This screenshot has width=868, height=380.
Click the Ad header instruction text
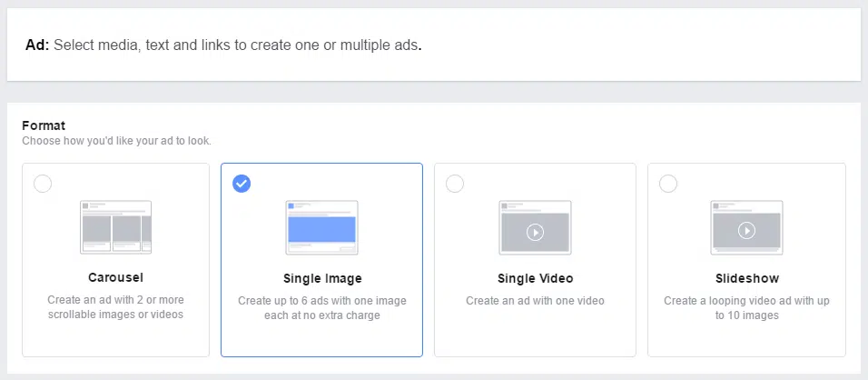pos(223,45)
